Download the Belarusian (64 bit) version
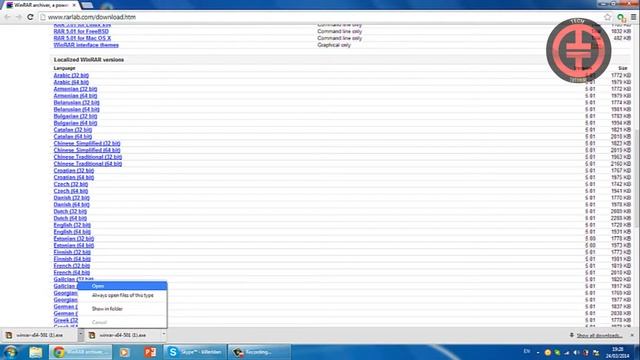The width and height of the screenshot is (640, 360). click(x=76, y=109)
